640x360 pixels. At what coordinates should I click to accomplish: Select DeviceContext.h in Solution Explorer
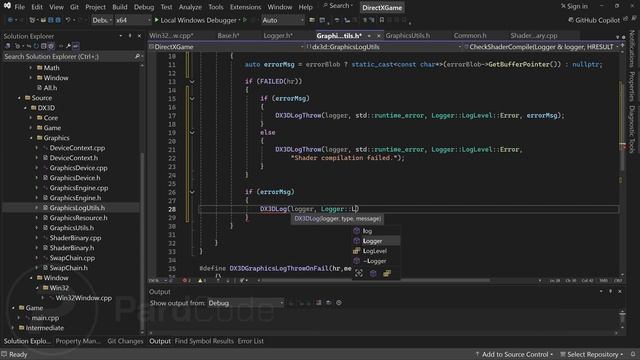(x=73, y=158)
